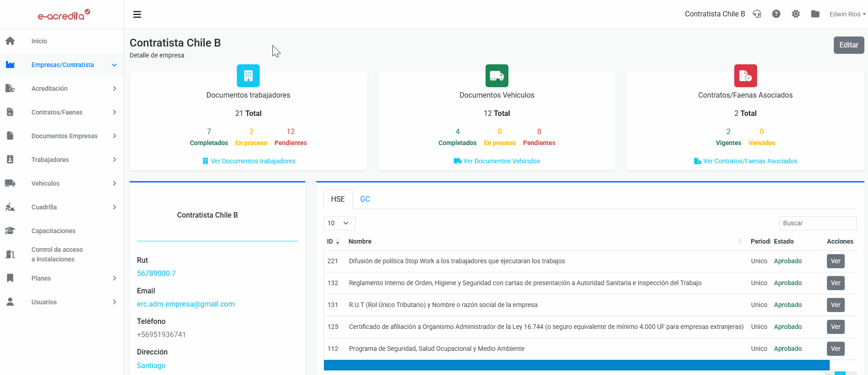This screenshot has height=375, width=868.
Task: Click the green Documentos Vehículos truck icon
Action: click(x=497, y=76)
